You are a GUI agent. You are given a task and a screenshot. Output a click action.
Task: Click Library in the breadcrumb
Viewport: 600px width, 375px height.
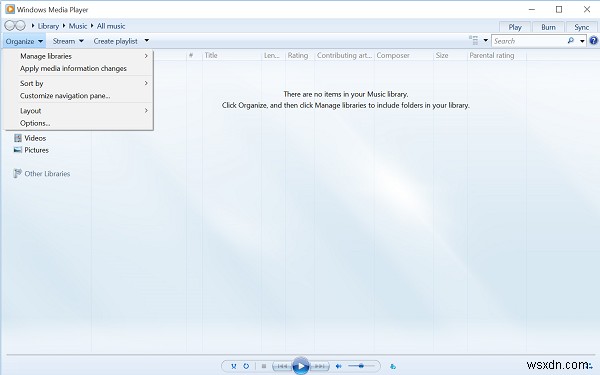[x=48, y=26]
